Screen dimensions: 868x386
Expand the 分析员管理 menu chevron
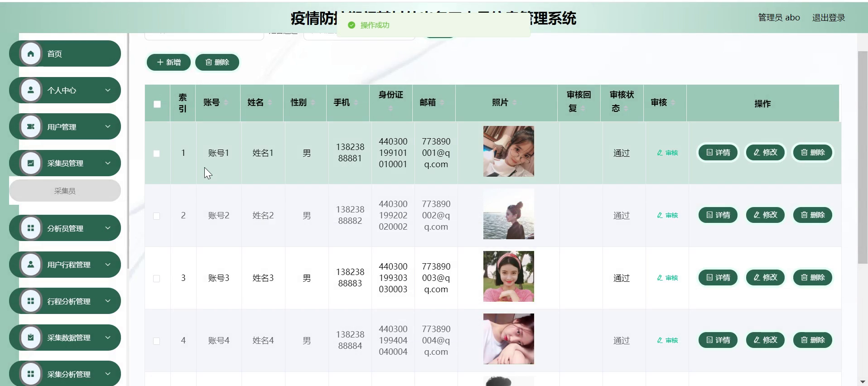(x=108, y=228)
